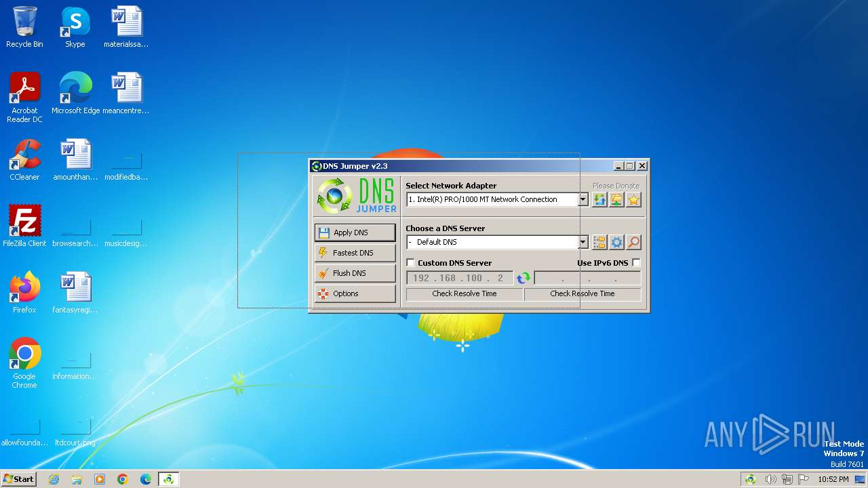This screenshot has width=868, height=488.
Task: Open the Options menu in DNS Jumper
Action: click(x=355, y=293)
